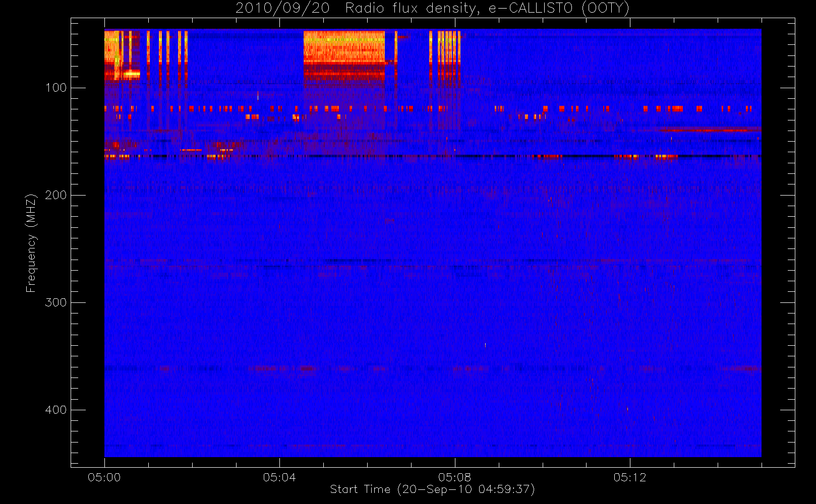Click the 'Frequency (MHz)' y-axis label

(31, 243)
